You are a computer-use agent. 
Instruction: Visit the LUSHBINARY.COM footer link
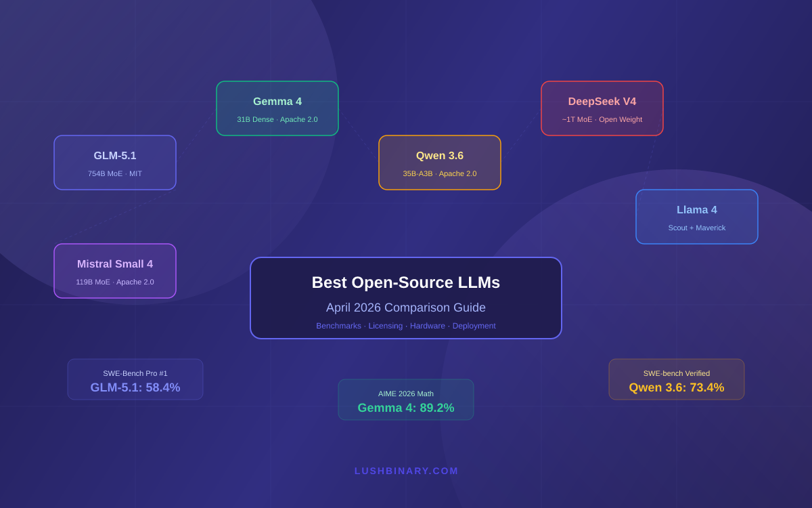click(405, 471)
